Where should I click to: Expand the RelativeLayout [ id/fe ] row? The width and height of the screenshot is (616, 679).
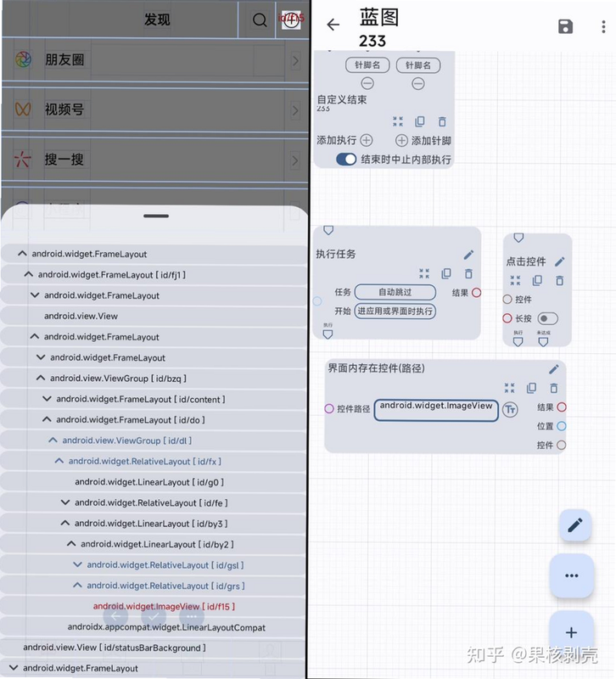click(65, 502)
